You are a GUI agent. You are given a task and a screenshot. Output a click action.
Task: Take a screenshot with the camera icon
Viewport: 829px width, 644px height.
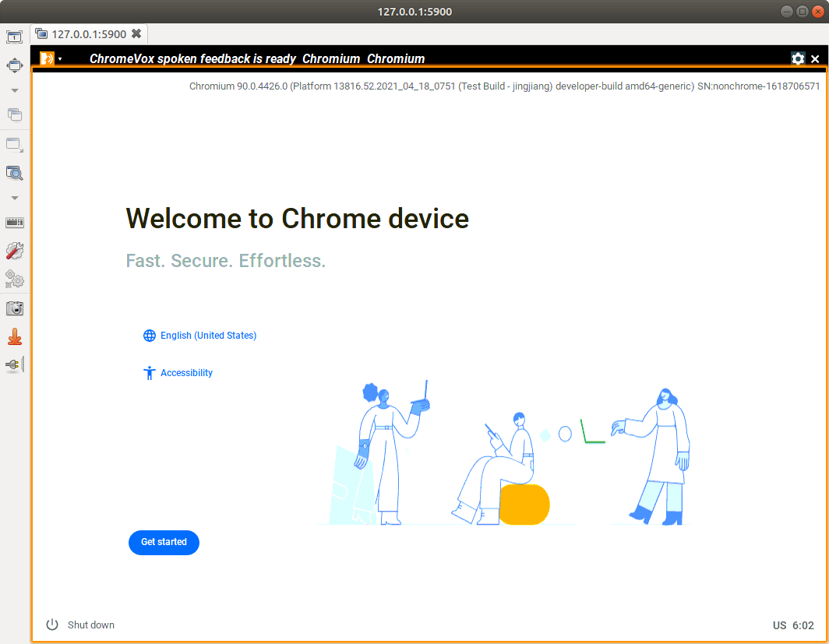(14, 308)
